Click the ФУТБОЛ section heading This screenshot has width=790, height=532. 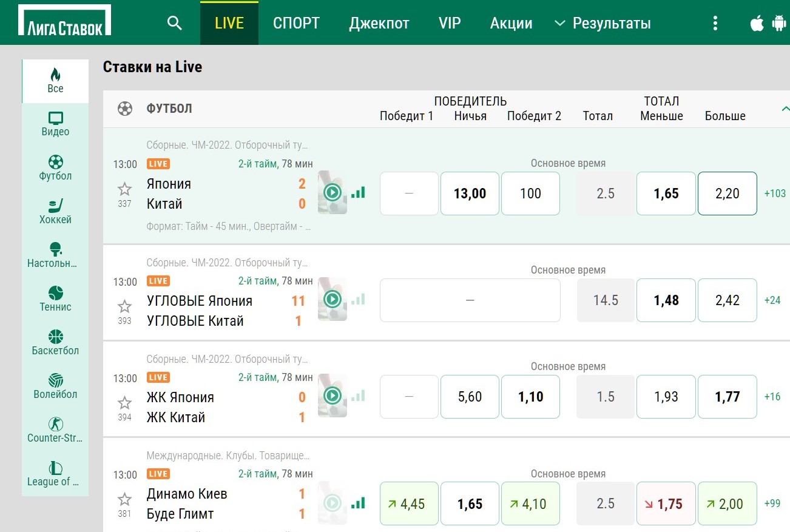(x=169, y=109)
